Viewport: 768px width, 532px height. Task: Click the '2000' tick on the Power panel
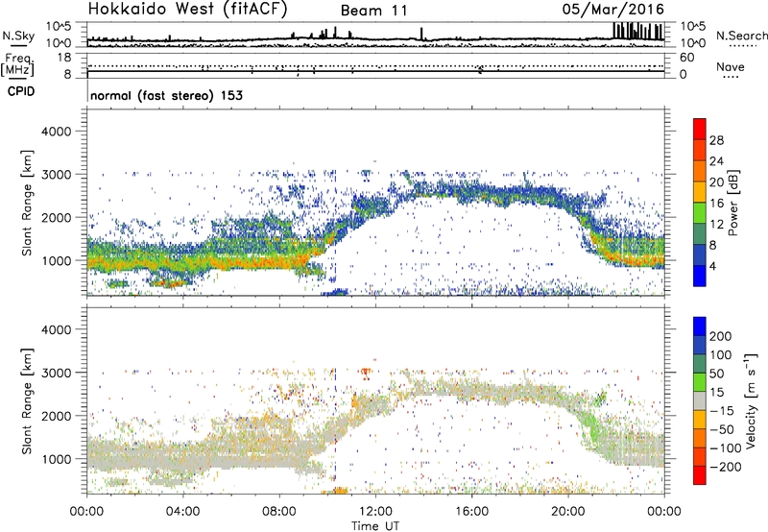[57, 217]
